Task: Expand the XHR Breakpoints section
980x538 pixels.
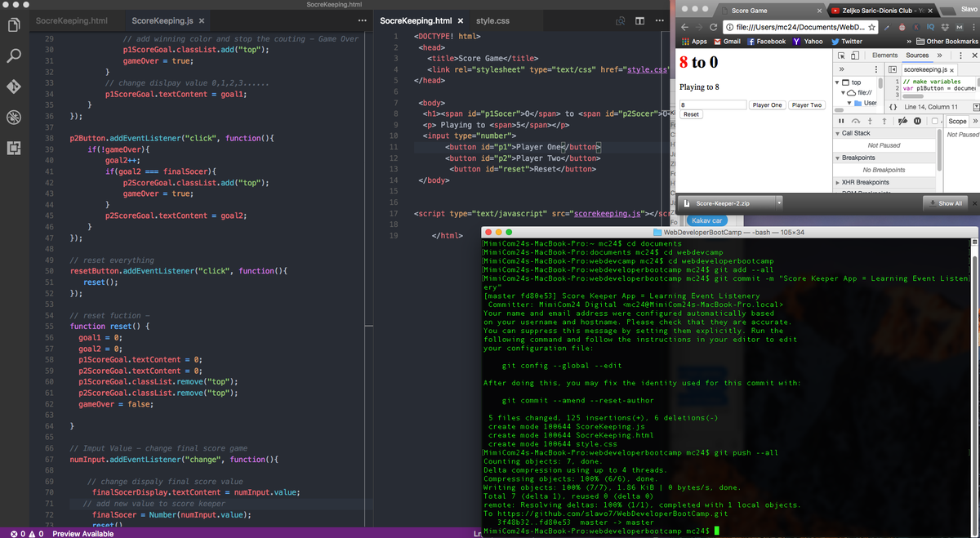Action: 837,182
